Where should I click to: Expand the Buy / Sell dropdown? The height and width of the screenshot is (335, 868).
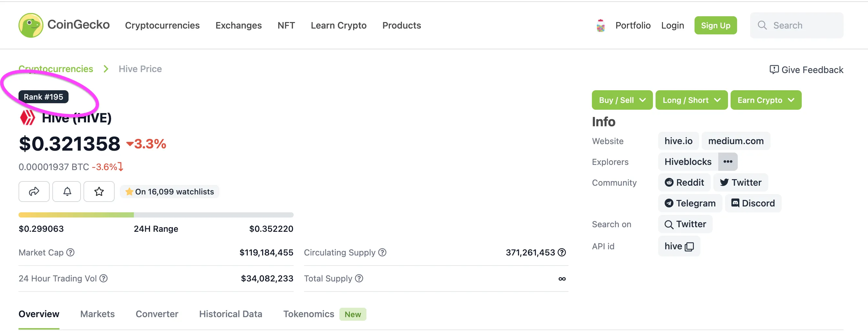pyautogui.click(x=622, y=100)
